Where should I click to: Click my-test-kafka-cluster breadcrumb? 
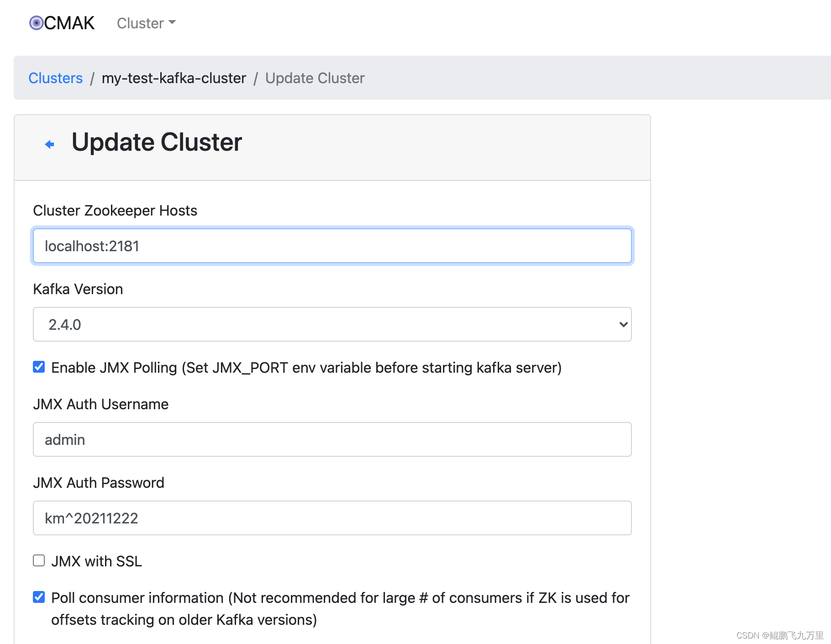tap(174, 78)
